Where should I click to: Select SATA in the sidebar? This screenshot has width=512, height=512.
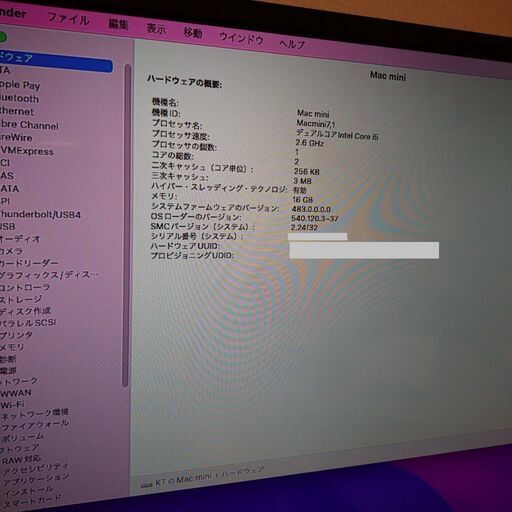[10, 189]
